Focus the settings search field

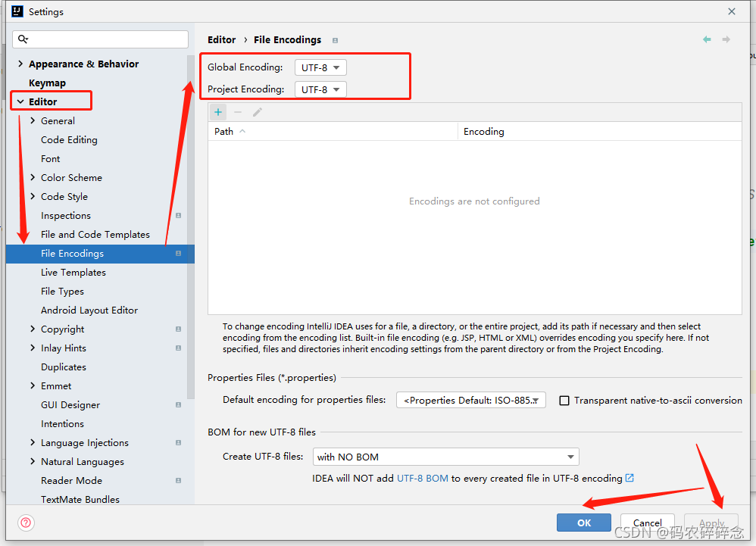[100, 39]
